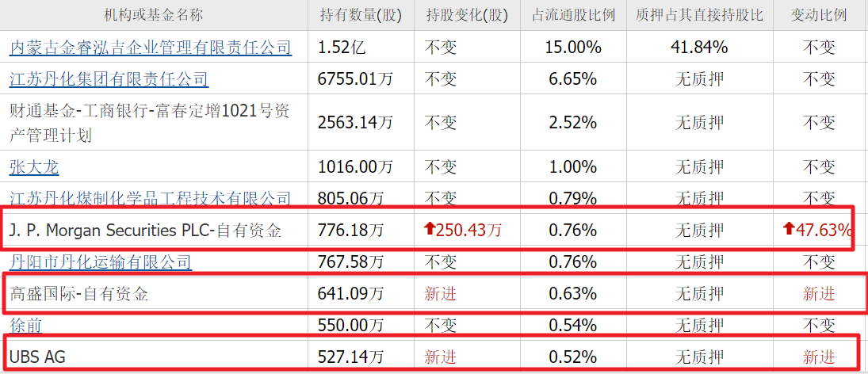Click 不变 持股变化 in the 徐前 row
This screenshot has height=374, width=868.
441,325
